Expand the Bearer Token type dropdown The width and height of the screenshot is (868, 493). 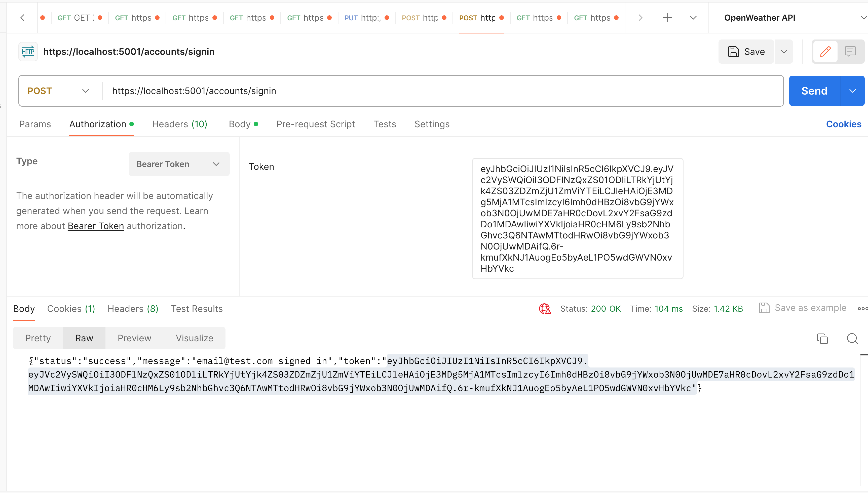[x=179, y=164]
